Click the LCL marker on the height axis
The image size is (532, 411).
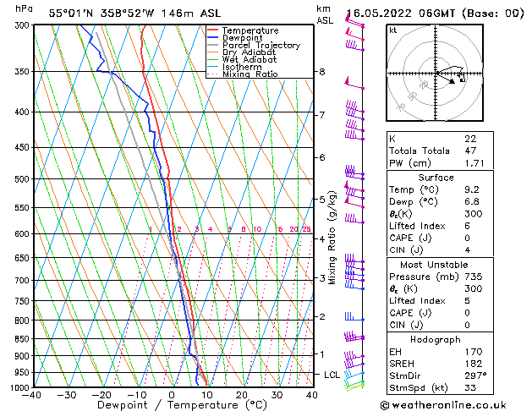click(x=330, y=374)
